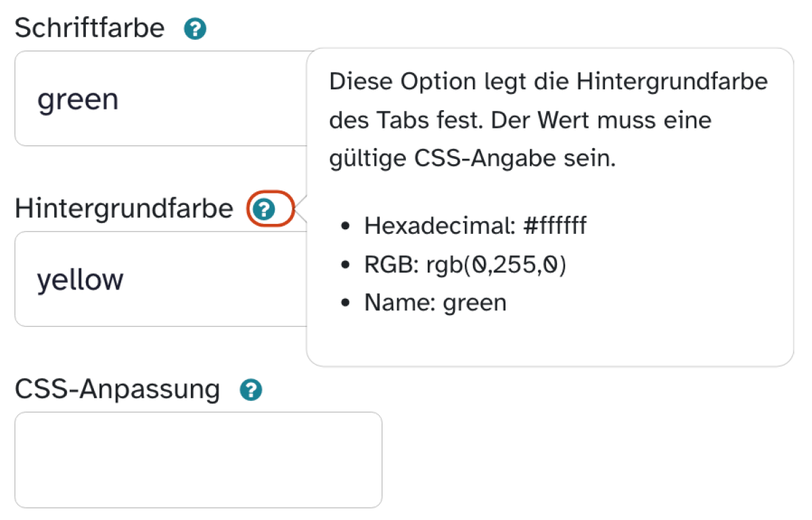Show help for CSS-Anpassung

[x=251, y=390]
